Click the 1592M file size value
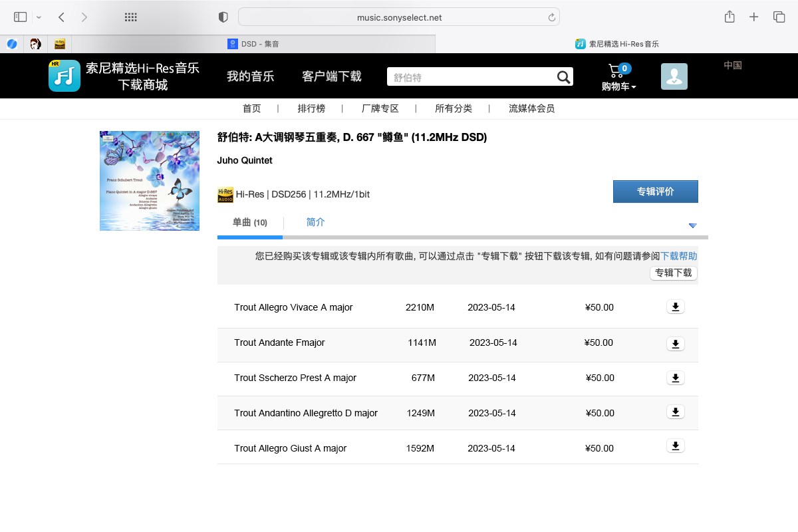Viewport: 798px width, 532px height. (420, 448)
